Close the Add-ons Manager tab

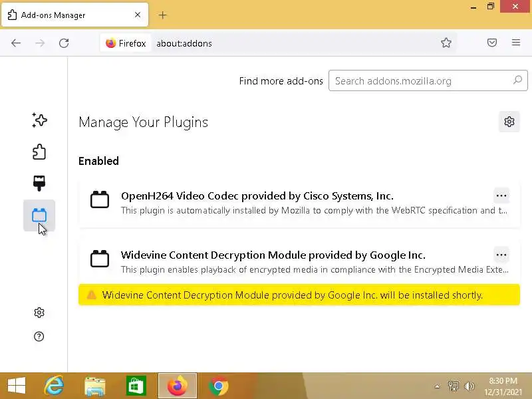click(x=138, y=15)
